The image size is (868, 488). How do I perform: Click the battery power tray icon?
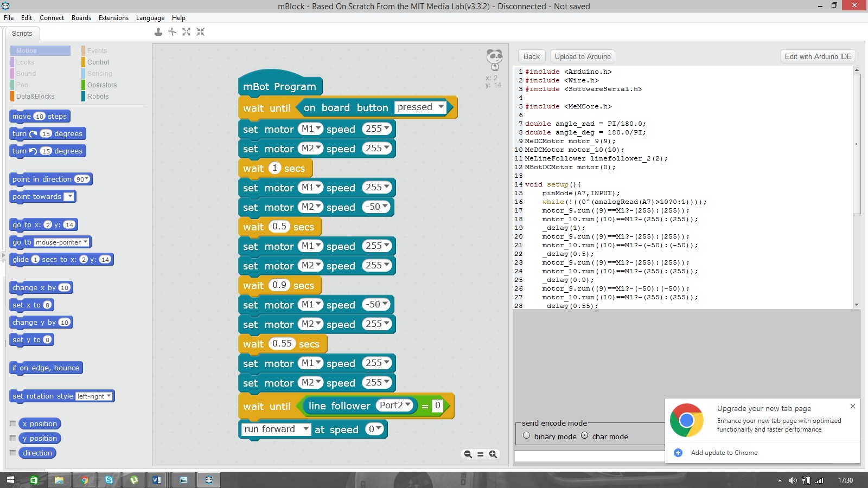[x=807, y=480]
